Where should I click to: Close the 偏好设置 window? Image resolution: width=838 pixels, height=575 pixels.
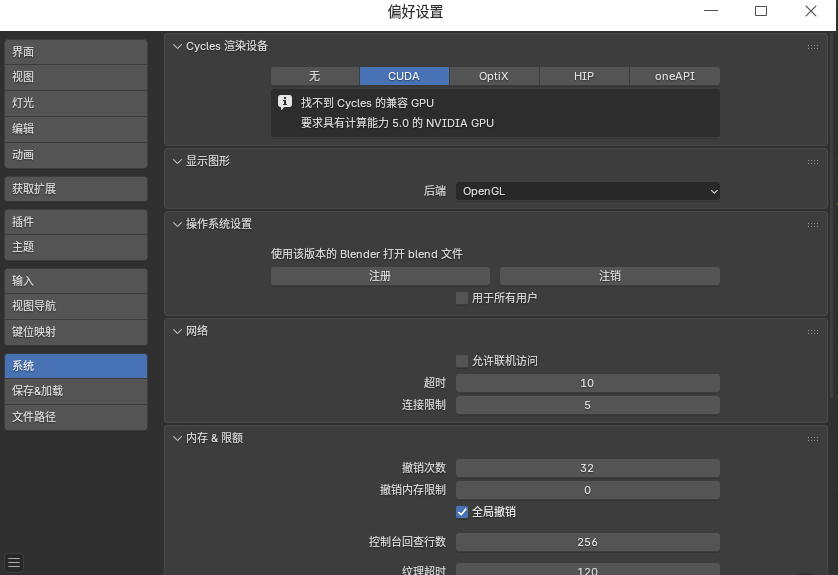point(811,11)
